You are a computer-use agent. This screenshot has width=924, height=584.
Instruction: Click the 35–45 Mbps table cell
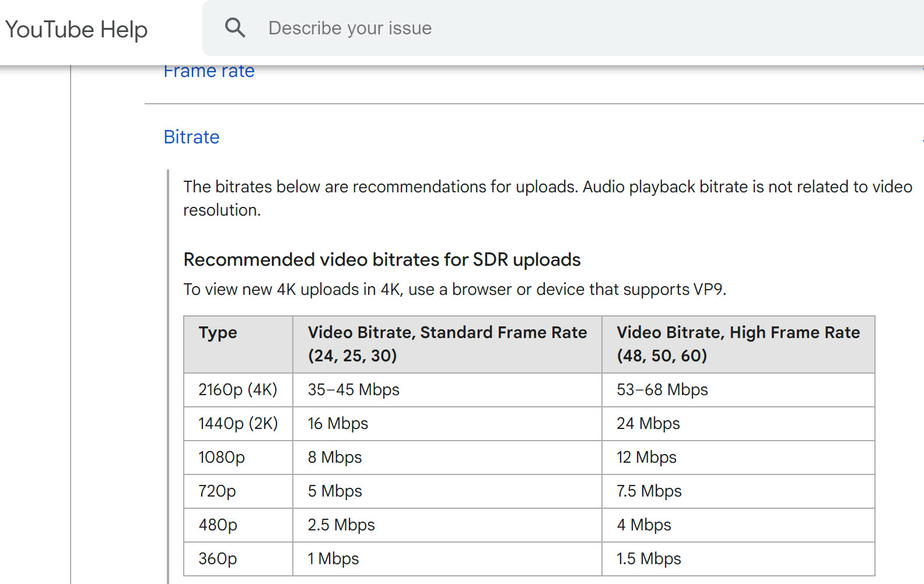[353, 389]
